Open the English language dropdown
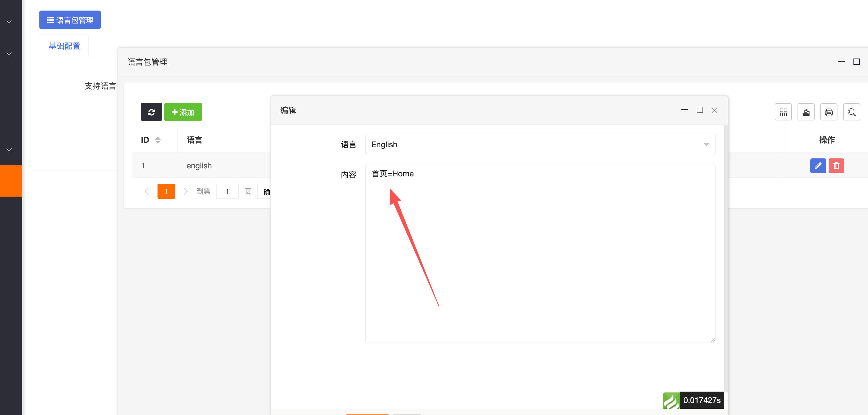The image size is (868, 415). [540, 145]
